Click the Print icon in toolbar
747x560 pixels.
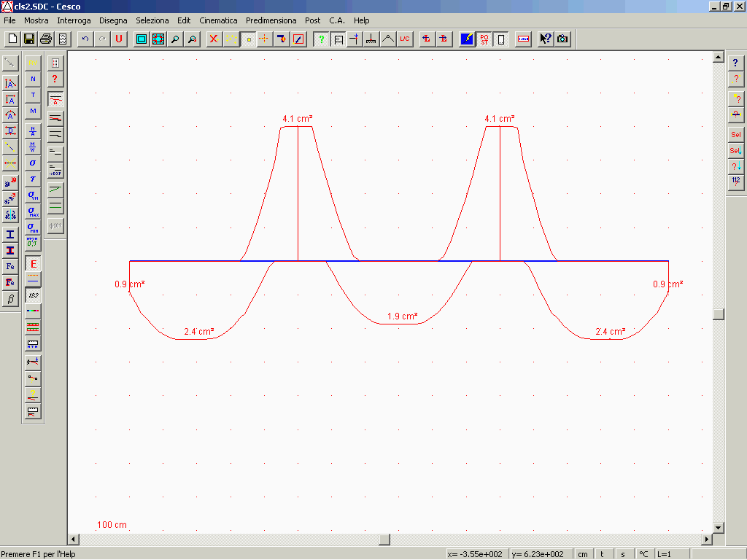tap(46, 39)
